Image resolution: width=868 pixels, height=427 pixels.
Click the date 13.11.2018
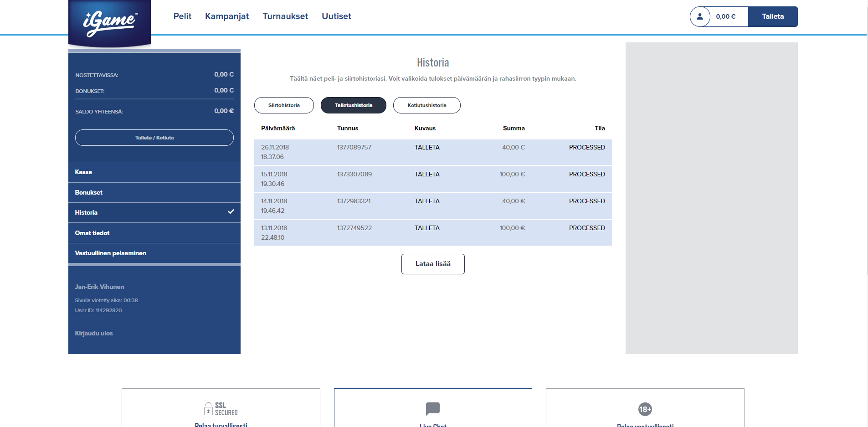274,228
